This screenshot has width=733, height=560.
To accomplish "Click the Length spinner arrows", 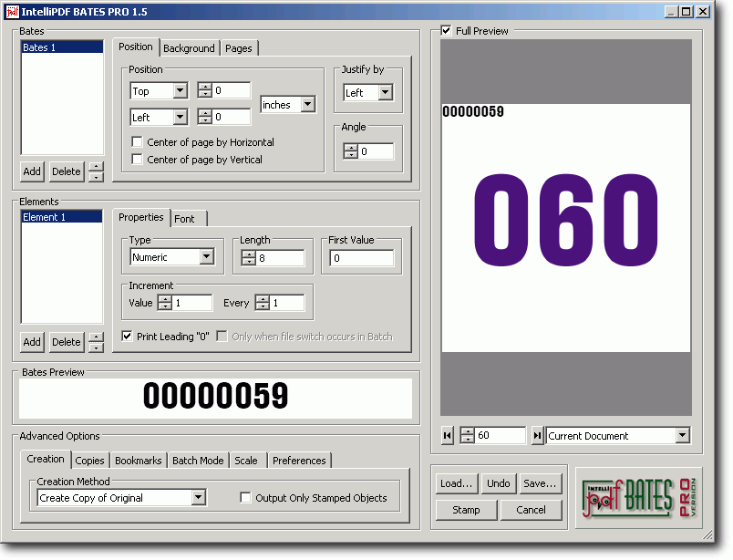I will pyautogui.click(x=249, y=258).
